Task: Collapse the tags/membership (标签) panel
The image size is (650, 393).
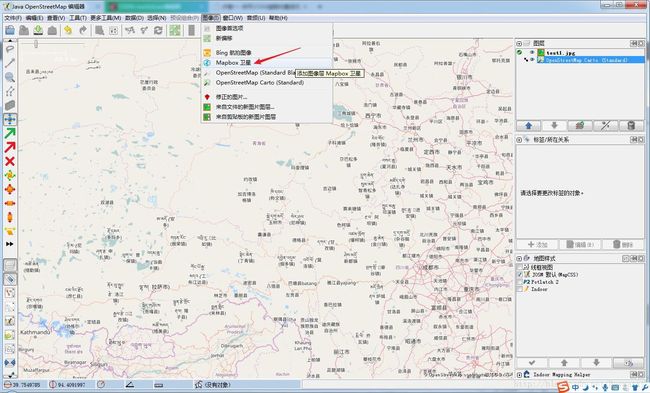Action: coord(519,140)
